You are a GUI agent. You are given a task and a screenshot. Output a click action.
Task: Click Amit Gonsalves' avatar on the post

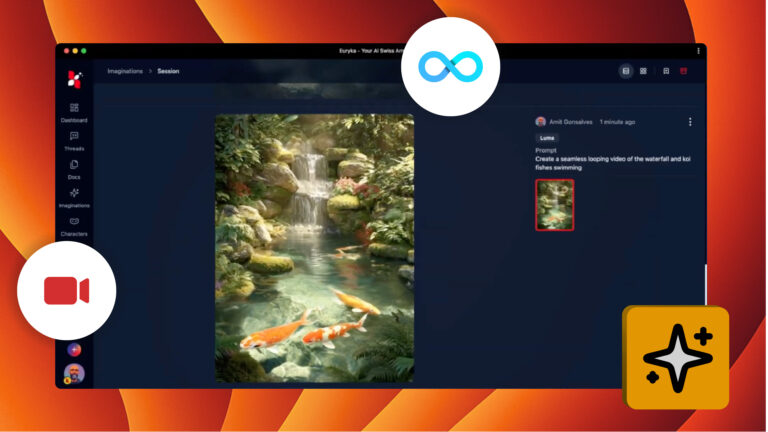click(x=541, y=122)
